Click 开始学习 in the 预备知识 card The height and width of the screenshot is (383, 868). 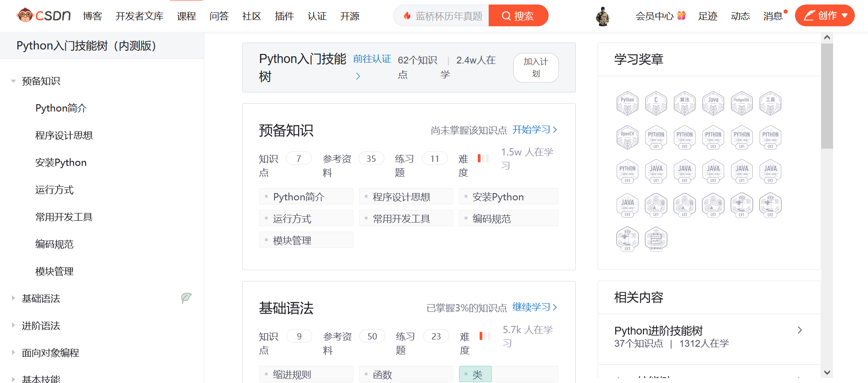(531, 130)
